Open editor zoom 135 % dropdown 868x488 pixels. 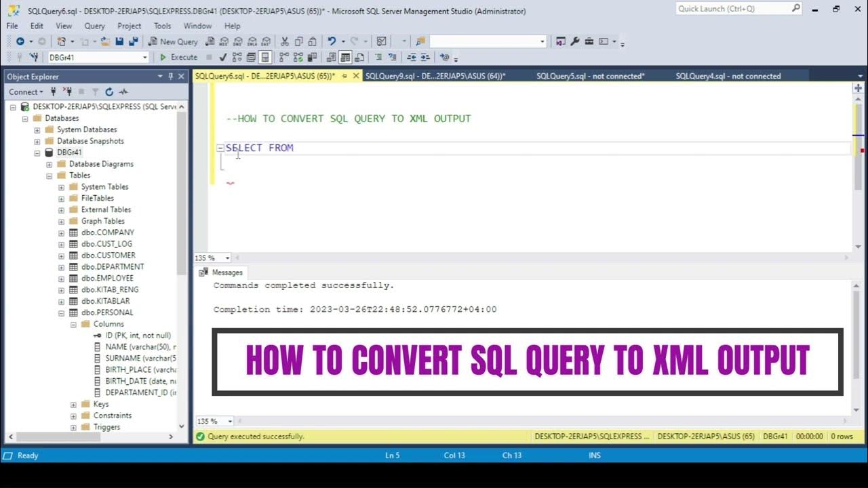(227, 258)
